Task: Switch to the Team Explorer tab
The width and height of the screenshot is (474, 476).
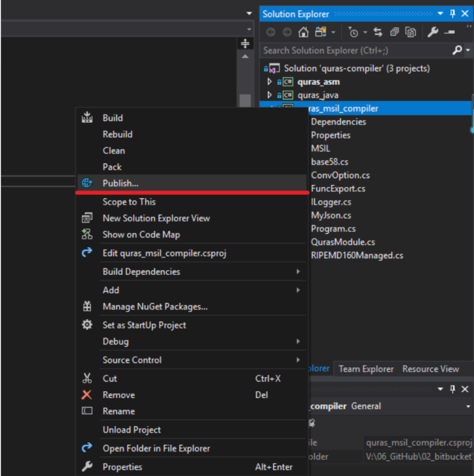Action: 366,369
